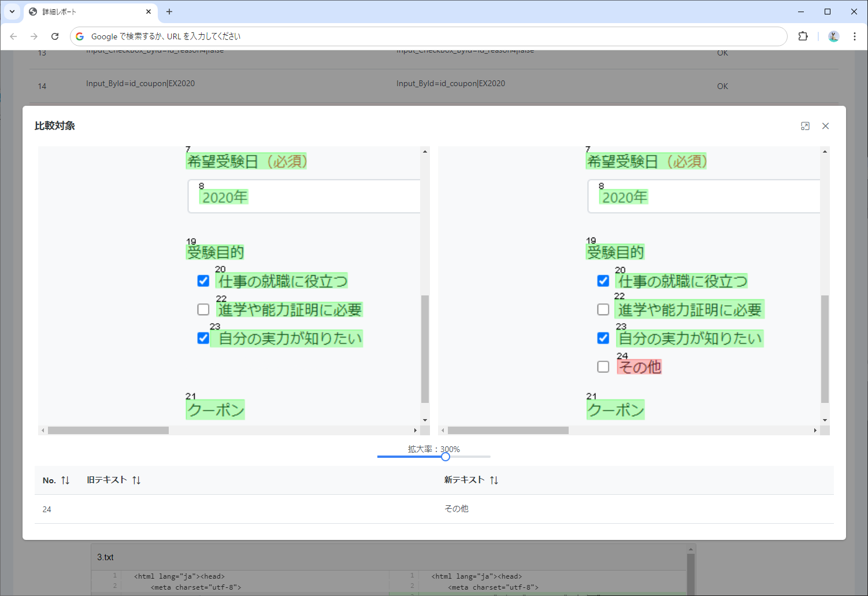Toggle right 仕事の就職に役立つ checkbox
The width and height of the screenshot is (868, 596).
[603, 281]
